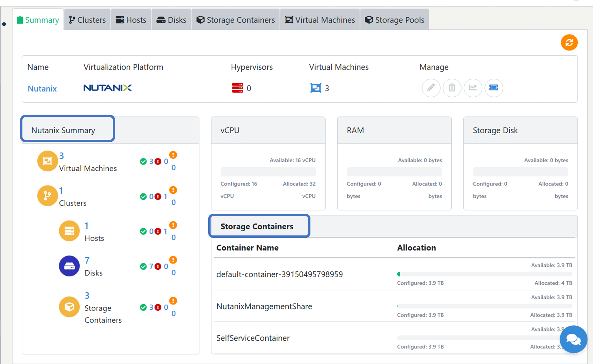Click the orange warning icon for Clusters
Screen dimensions: 593x364
point(173,190)
